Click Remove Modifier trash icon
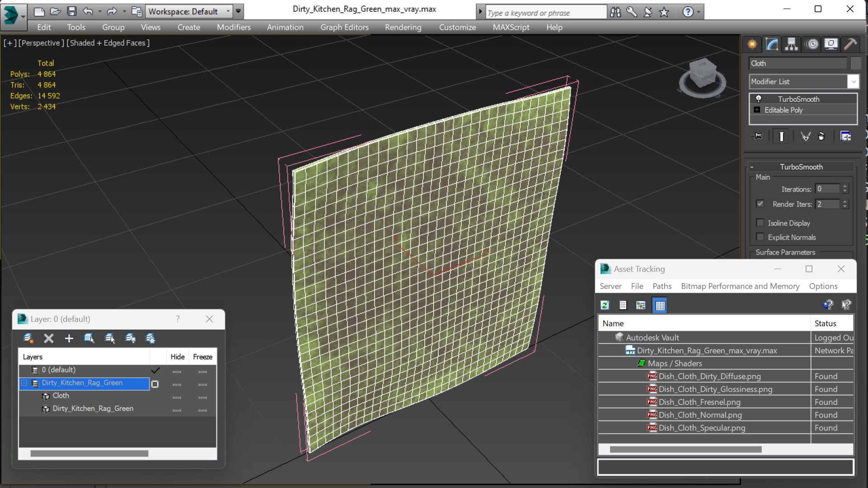This screenshot has height=488, width=868. click(x=821, y=136)
